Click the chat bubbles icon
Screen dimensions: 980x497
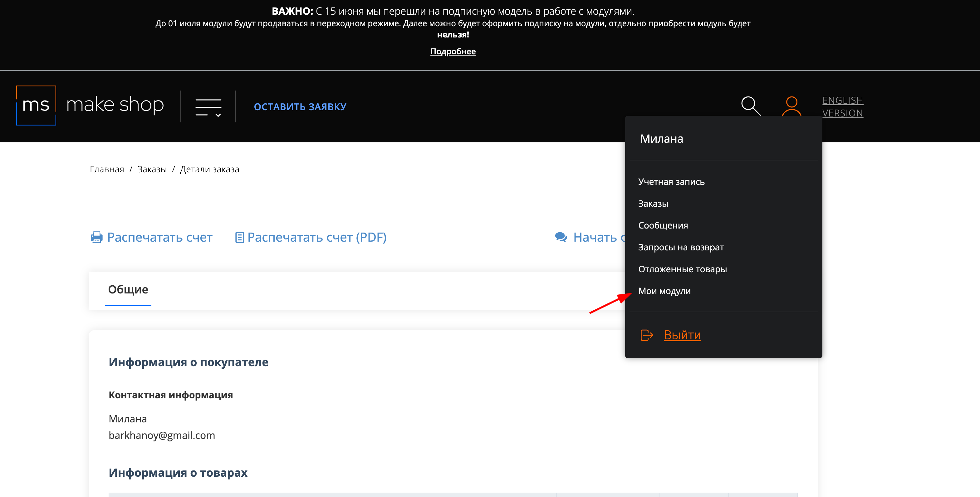pyautogui.click(x=561, y=237)
